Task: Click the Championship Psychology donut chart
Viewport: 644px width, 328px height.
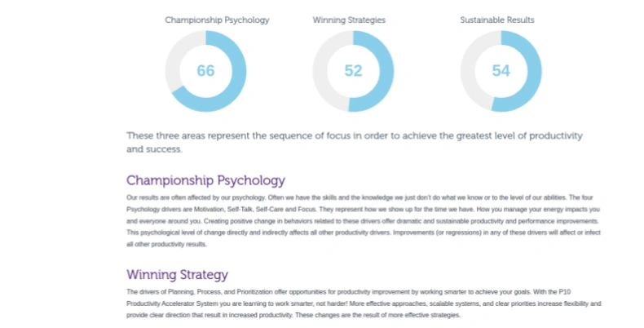Action: (x=205, y=71)
